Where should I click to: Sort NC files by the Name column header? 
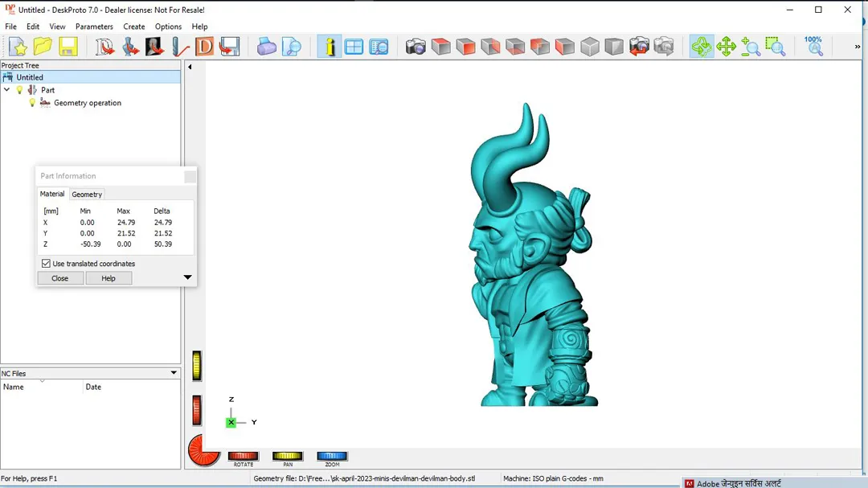(x=42, y=387)
